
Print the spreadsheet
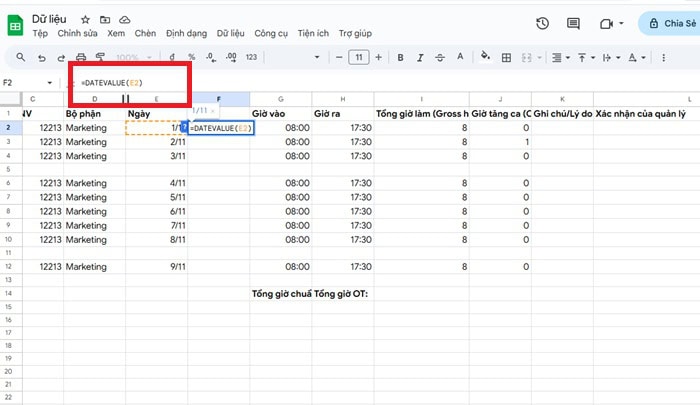click(81, 57)
